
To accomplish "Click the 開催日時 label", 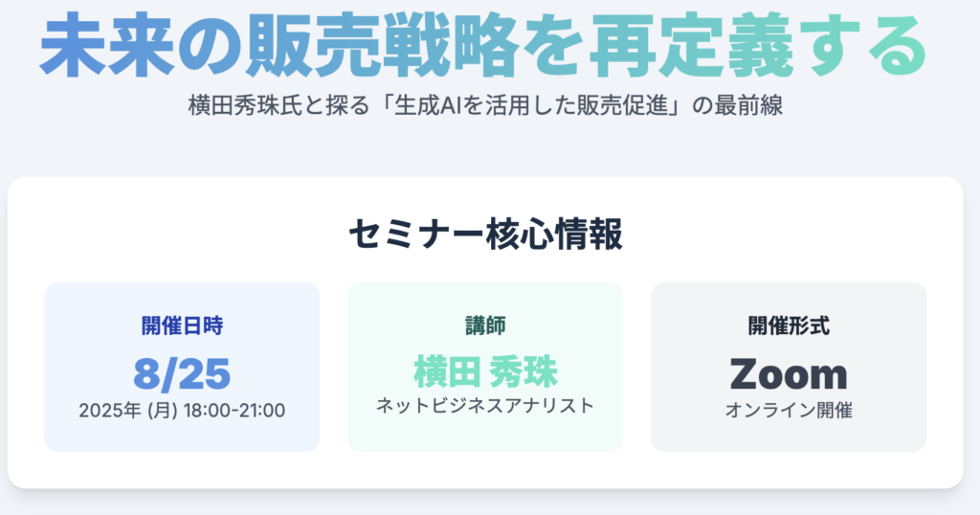I will [x=182, y=325].
